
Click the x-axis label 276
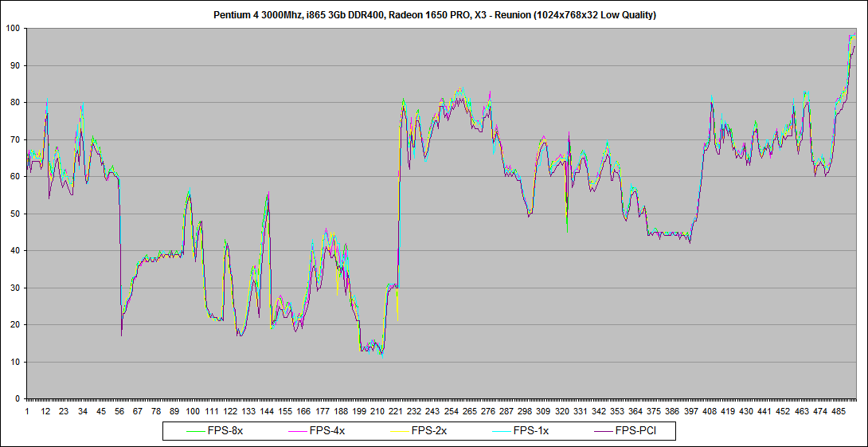click(x=488, y=412)
